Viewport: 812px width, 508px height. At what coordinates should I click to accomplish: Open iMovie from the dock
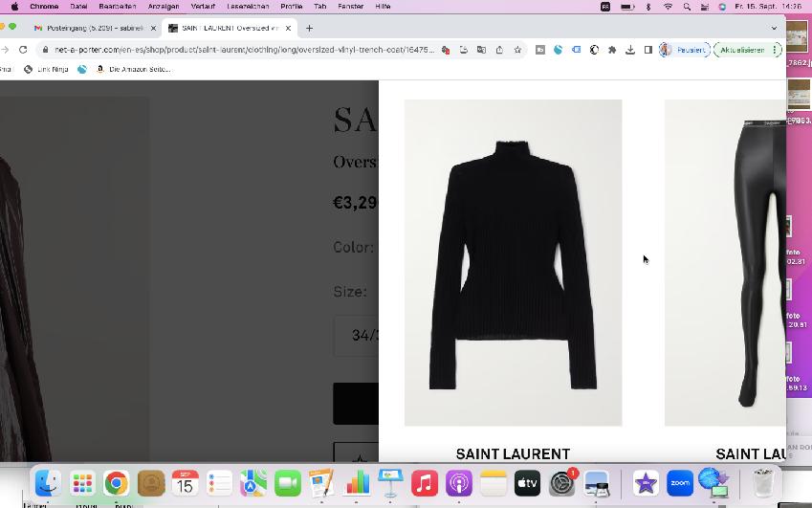[x=646, y=482]
